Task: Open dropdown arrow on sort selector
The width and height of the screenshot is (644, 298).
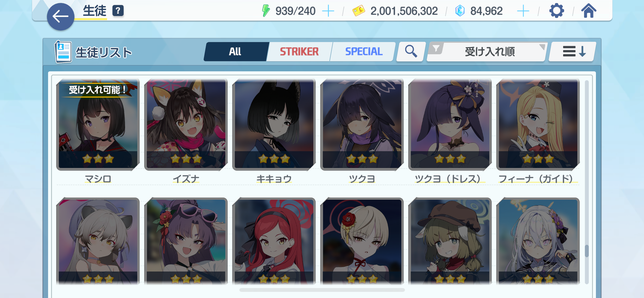Action: (x=542, y=47)
